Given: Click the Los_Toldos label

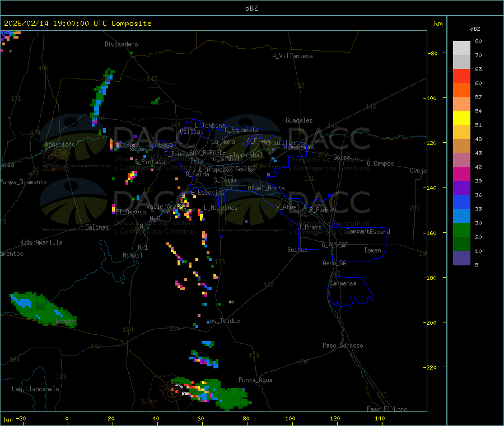Looking at the screenshot, I should click(x=223, y=321).
